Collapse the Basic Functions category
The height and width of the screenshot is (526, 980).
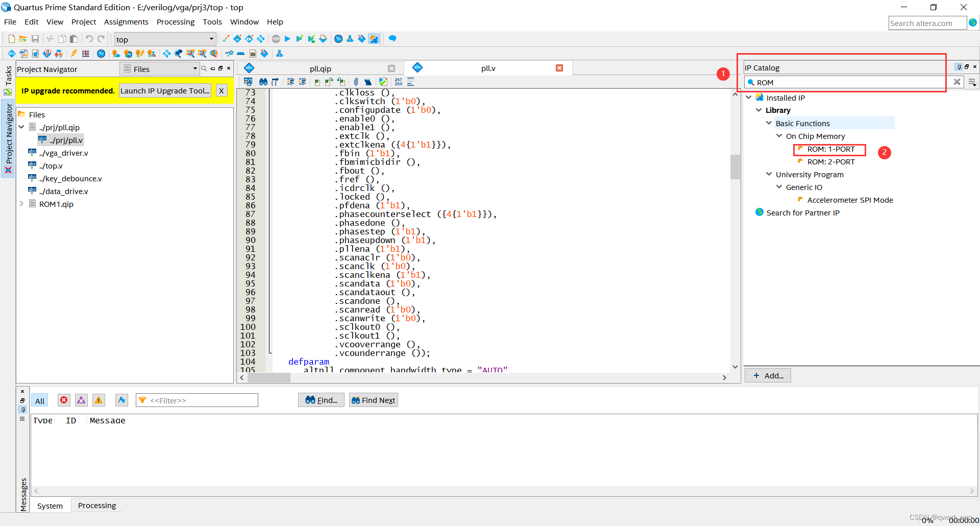pyautogui.click(x=769, y=123)
